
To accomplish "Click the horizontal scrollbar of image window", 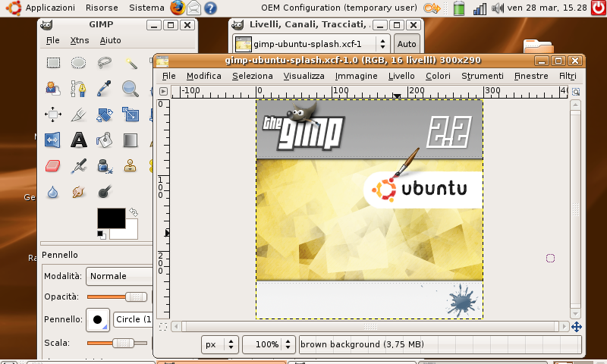I will point(370,327).
